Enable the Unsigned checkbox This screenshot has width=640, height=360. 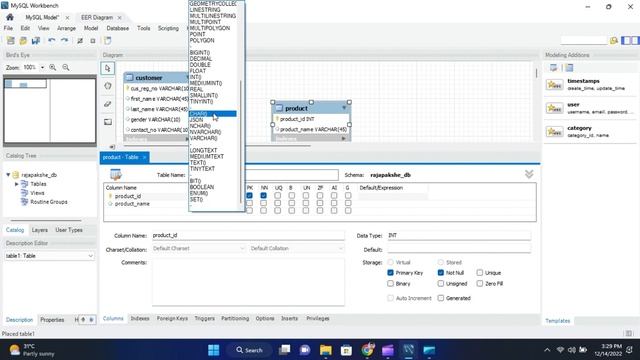[x=441, y=283]
